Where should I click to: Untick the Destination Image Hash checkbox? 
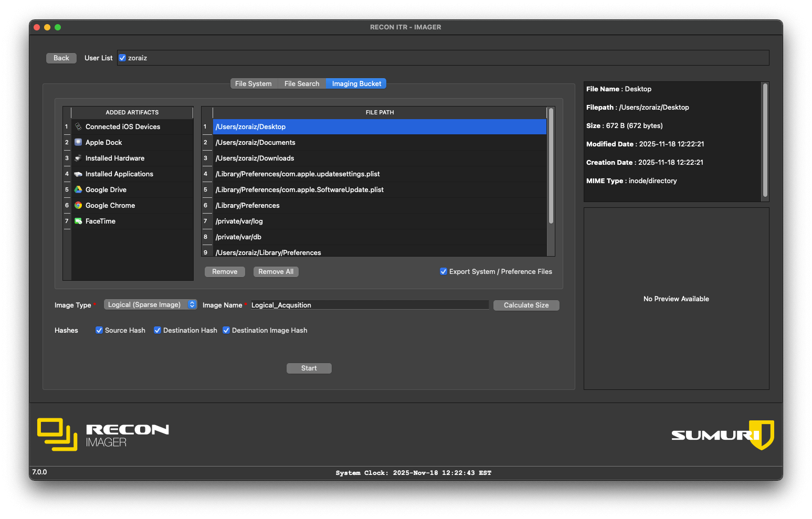pyautogui.click(x=226, y=330)
